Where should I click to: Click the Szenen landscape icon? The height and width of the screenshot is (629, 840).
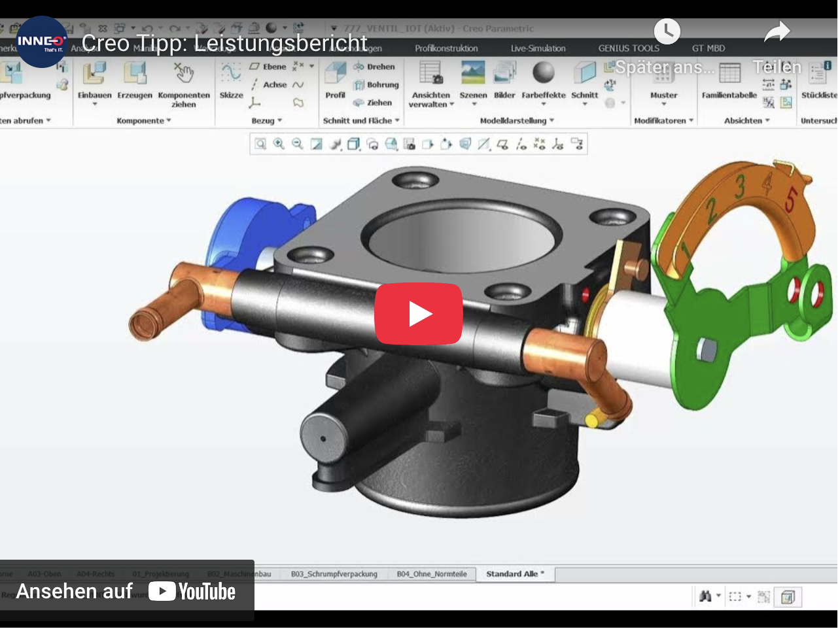click(x=473, y=73)
